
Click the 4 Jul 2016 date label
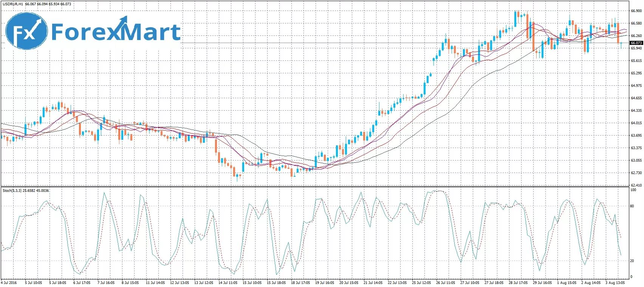click(9, 282)
